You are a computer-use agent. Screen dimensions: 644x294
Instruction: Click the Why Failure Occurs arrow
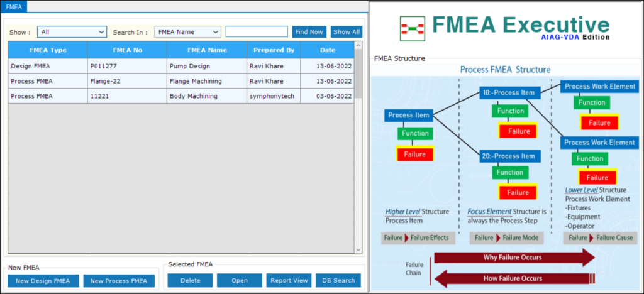(514, 258)
